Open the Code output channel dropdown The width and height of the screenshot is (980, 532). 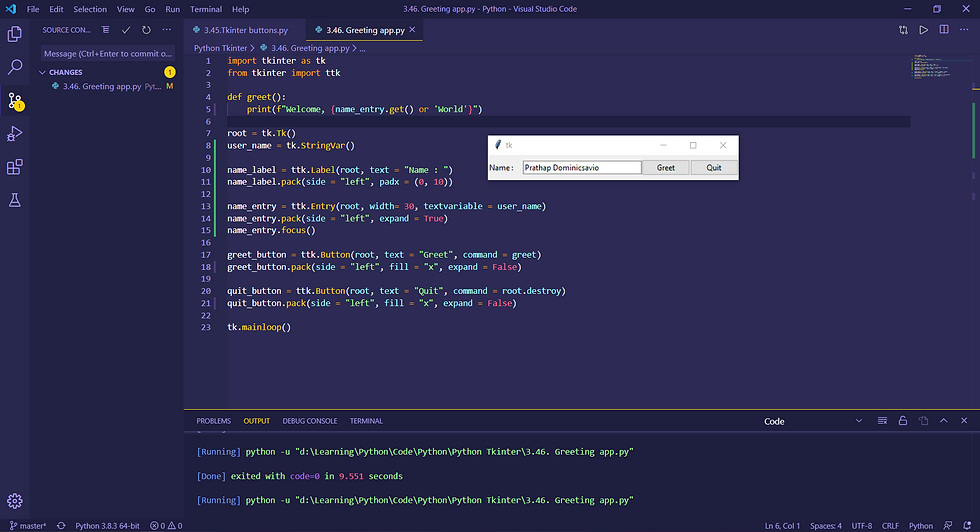coord(812,421)
